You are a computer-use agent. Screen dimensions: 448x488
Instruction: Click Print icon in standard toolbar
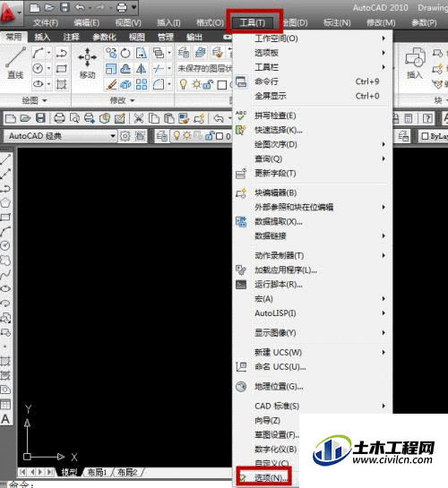59,118
